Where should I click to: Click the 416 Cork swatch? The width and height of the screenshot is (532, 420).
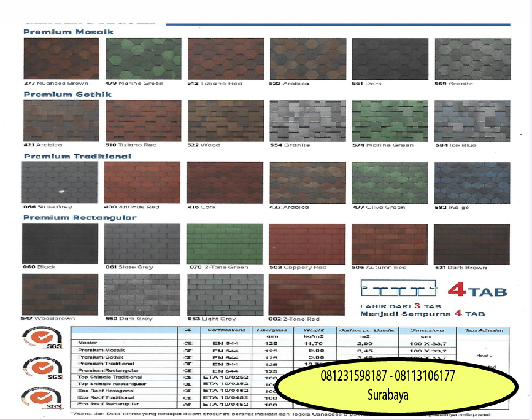coord(225,182)
